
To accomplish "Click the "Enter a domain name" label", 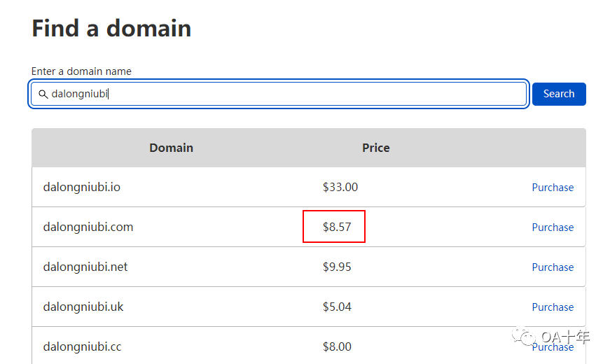I will tap(81, 71).
